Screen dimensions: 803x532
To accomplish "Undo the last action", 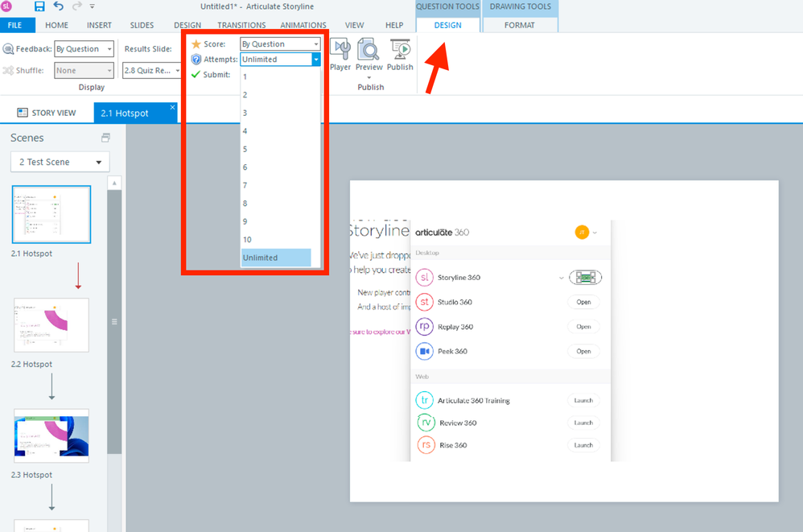I will pyautogui.click(x=59, y=6).
